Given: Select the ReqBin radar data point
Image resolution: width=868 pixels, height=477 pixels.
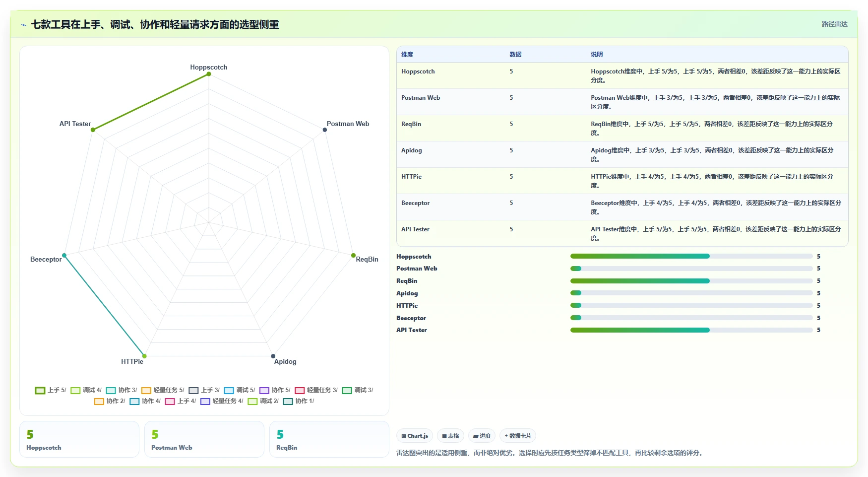Looking at the screenshot, I should [x=353, y=255].
